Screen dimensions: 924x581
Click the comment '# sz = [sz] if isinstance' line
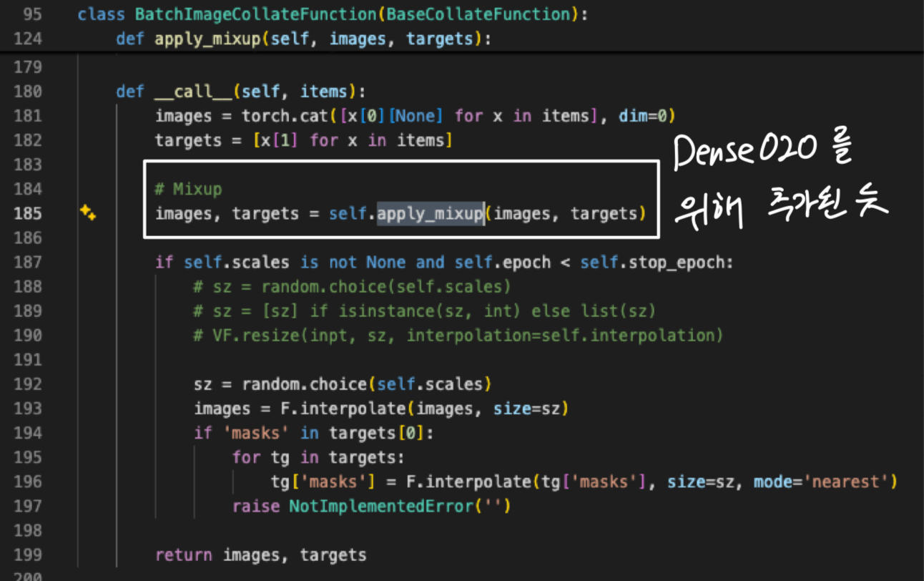click(x=425, y=311)
